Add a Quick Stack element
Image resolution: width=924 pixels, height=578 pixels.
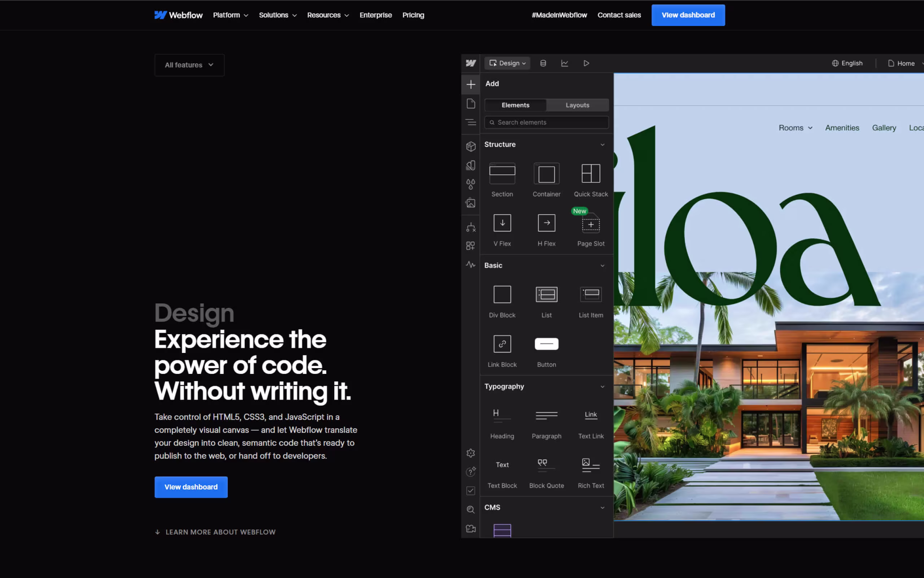coord(590,180)
